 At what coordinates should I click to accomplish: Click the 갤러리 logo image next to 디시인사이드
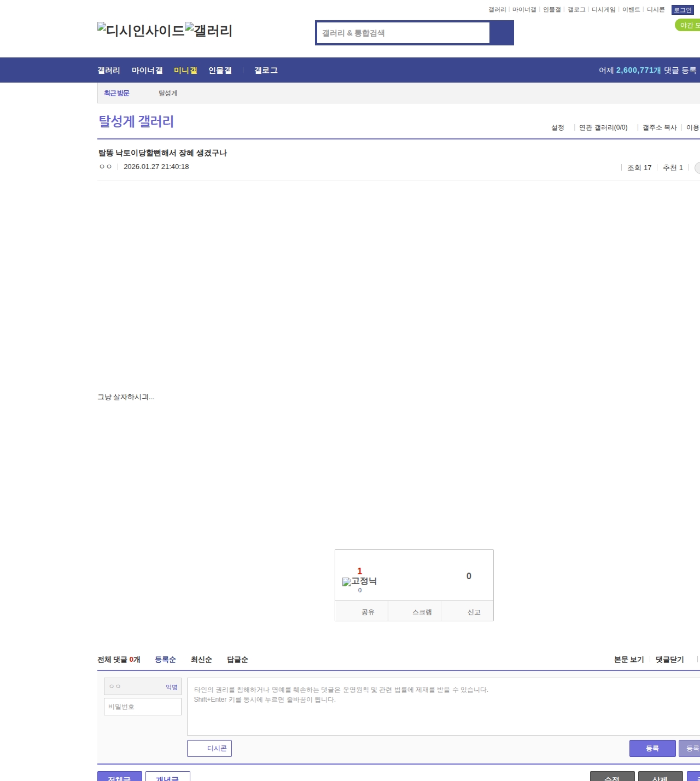[208, 31]
